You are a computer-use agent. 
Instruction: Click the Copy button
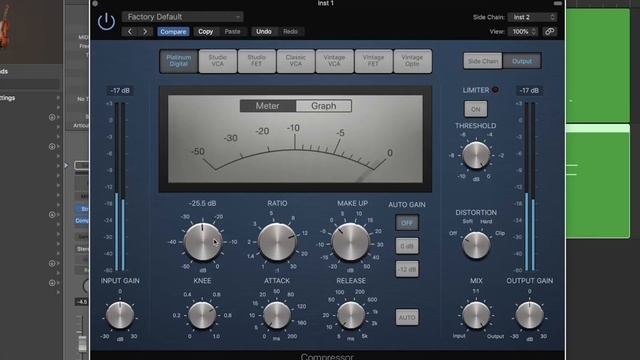pos(205,31)
